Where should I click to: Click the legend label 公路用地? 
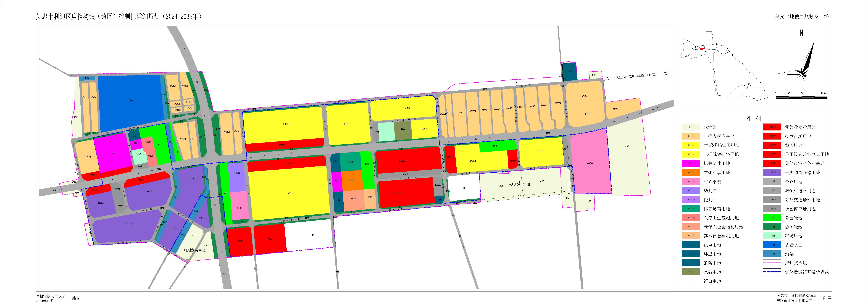794,182
